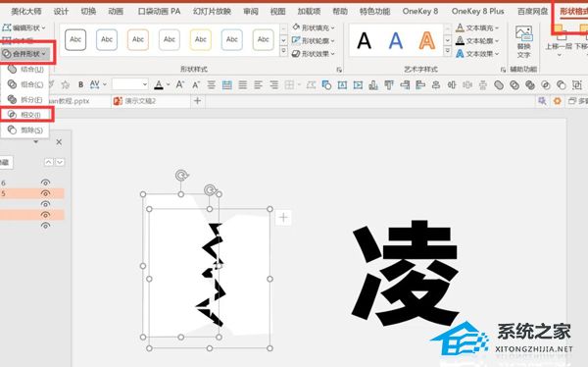Choose 相交(I) Intersect from merge menu

[x=26, y=115]
